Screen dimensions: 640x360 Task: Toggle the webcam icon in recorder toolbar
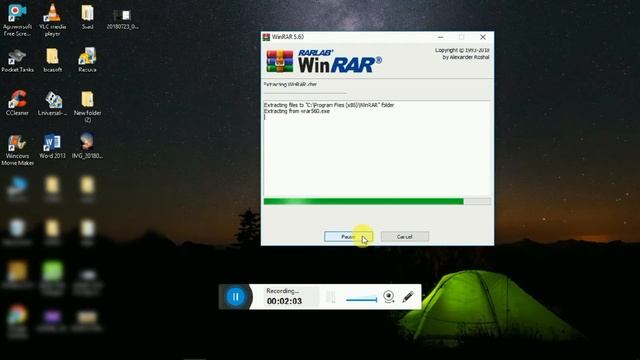click(x=389, y=297)
